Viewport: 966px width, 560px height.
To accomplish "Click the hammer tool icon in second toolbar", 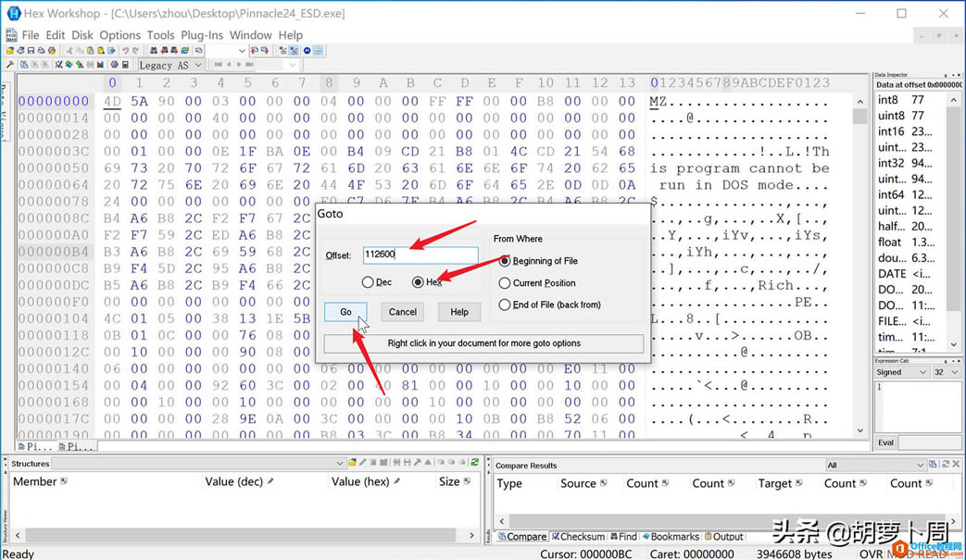I will [x=10, y=65].
